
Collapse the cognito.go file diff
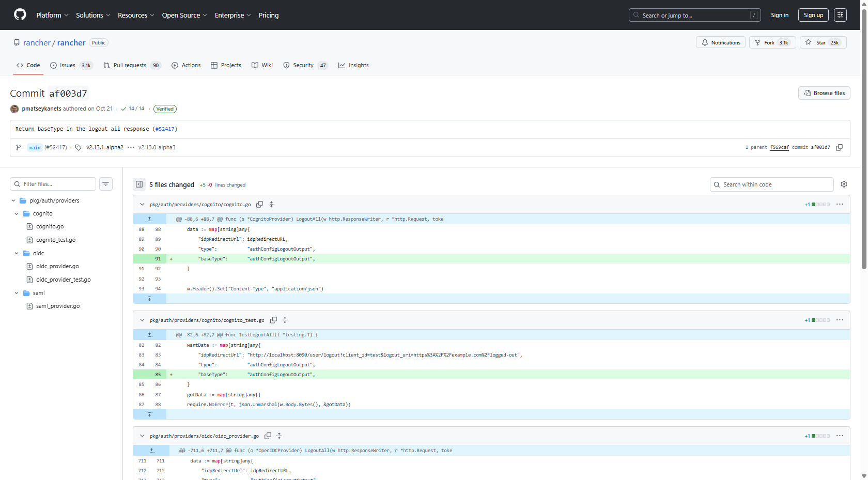pos(142,205)
